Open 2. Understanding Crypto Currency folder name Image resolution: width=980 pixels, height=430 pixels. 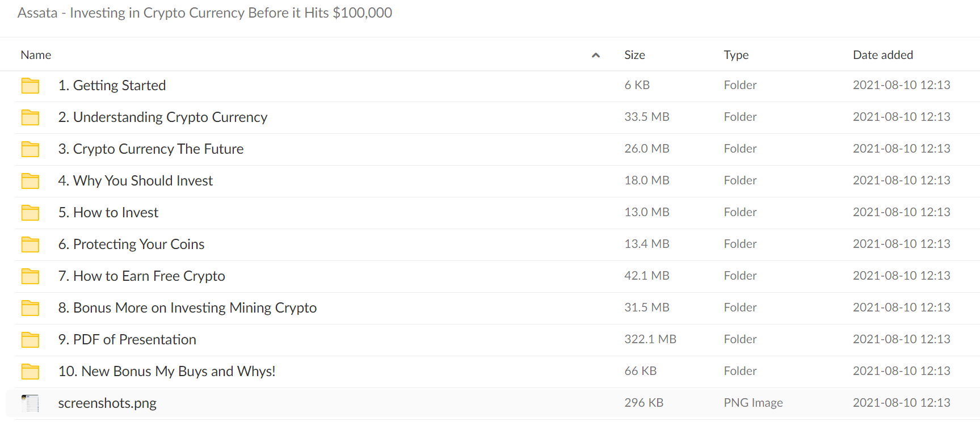click(163, 117)
